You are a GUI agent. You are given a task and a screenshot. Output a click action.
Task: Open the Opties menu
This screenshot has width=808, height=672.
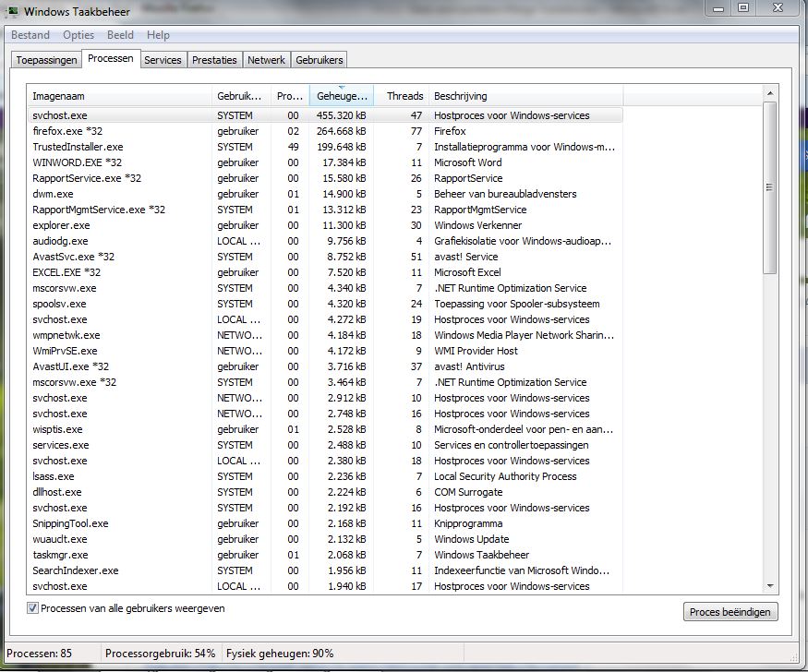point(78,35)
